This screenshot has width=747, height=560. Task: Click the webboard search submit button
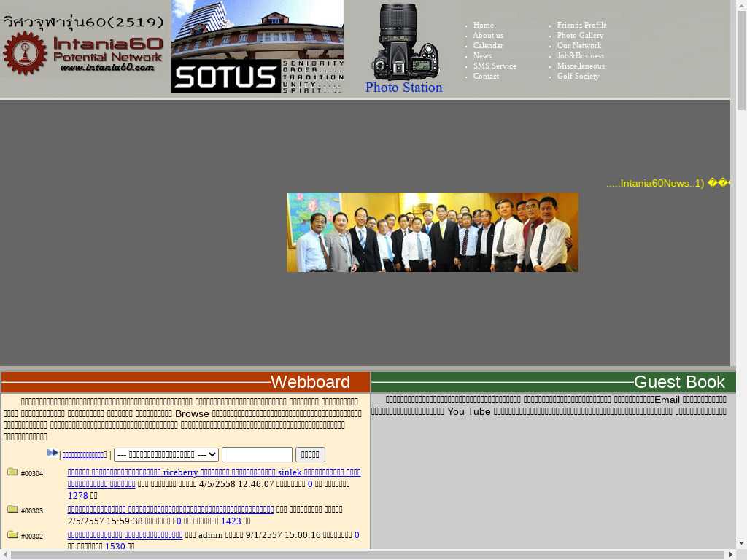pos(310,455)
